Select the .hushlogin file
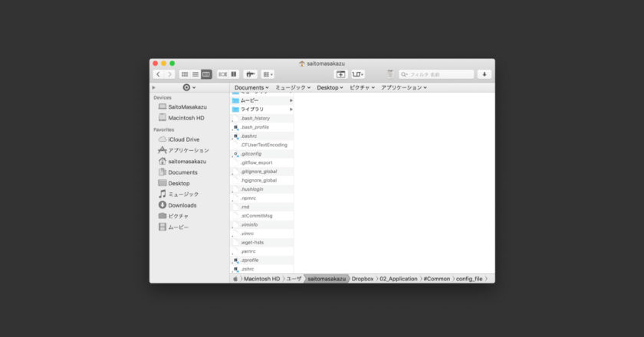Screen dimensions: 644x337 (262, 189)
